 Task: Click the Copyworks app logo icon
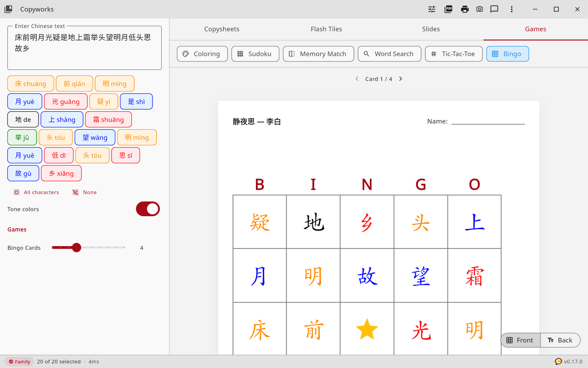[x=8, y=9]
